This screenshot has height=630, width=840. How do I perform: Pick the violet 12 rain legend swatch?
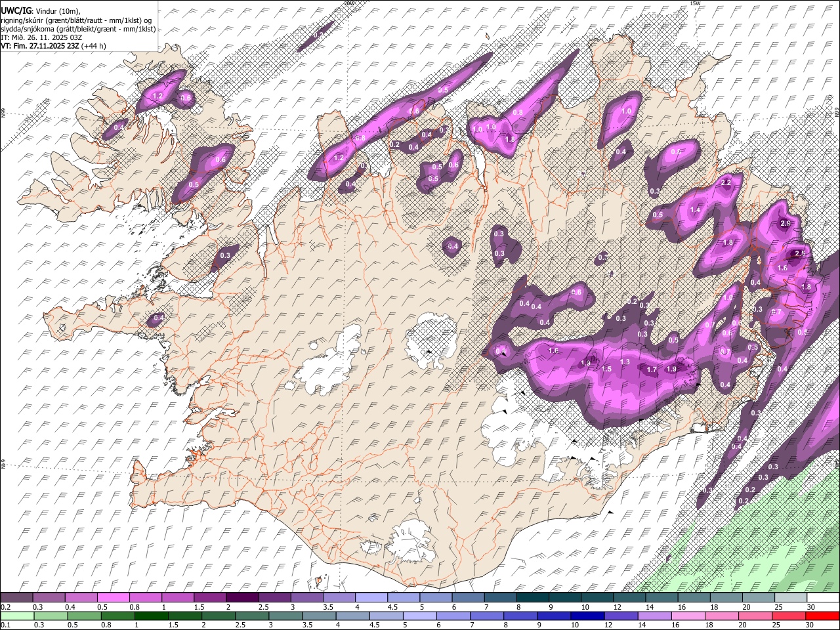coord(621,616)
